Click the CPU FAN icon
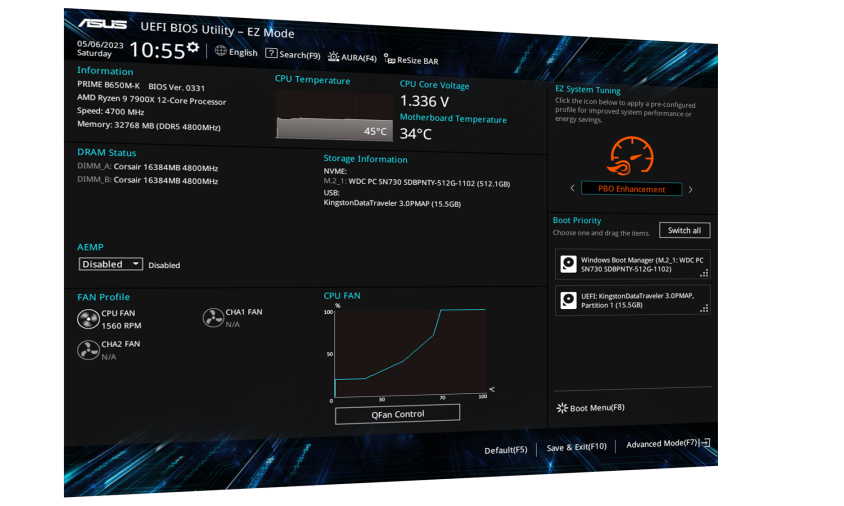 point(88,319)
